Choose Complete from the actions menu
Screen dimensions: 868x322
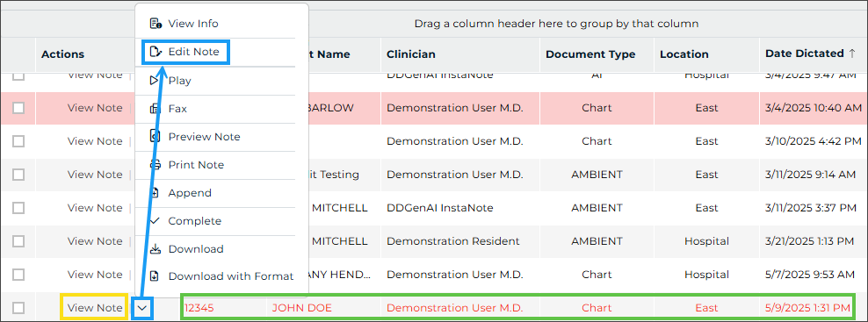click(x=194, y=221)
